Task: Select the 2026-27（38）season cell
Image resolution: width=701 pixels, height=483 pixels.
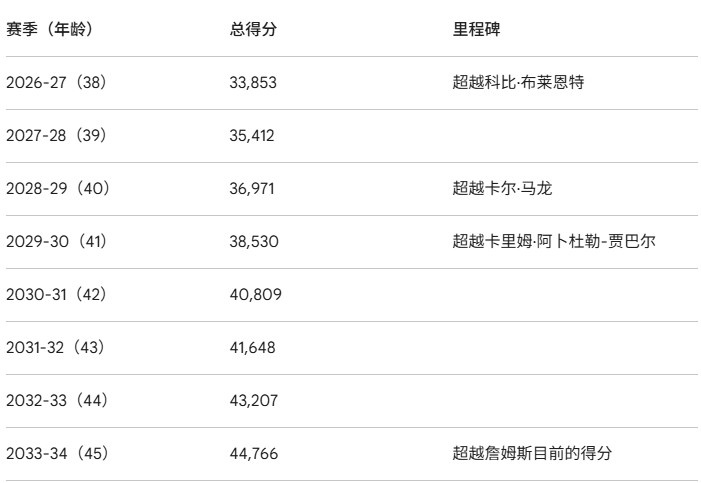Action: pyautogui.click(x=56, y=82)
